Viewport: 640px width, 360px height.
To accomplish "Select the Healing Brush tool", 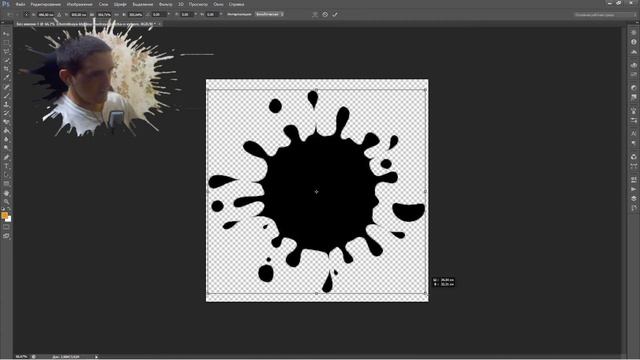I will 6,87.
